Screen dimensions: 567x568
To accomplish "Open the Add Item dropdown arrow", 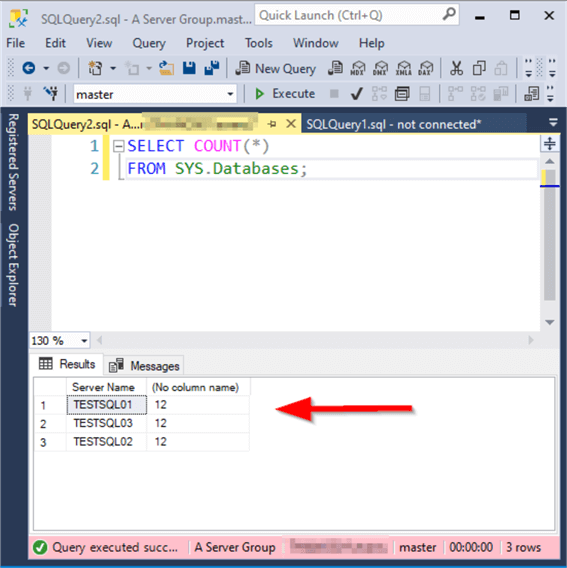I will click(149, 68).
